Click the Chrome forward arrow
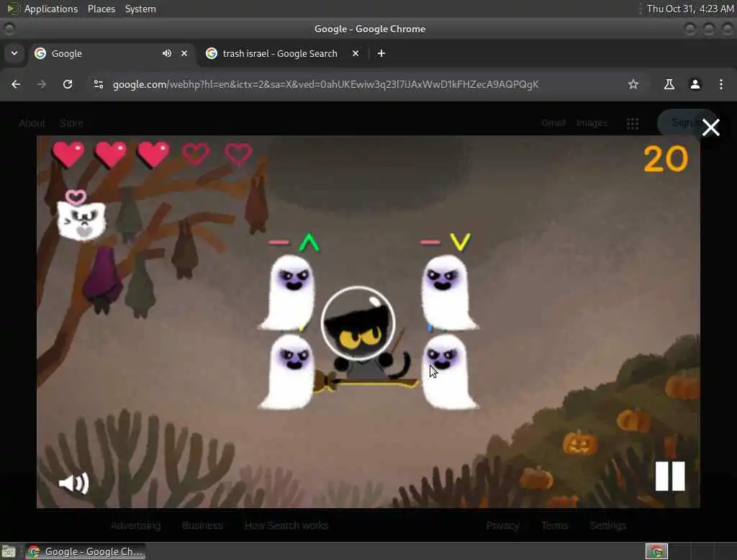Screen dimensions: 737x560 pyautogui.click(x=42, y=84)
